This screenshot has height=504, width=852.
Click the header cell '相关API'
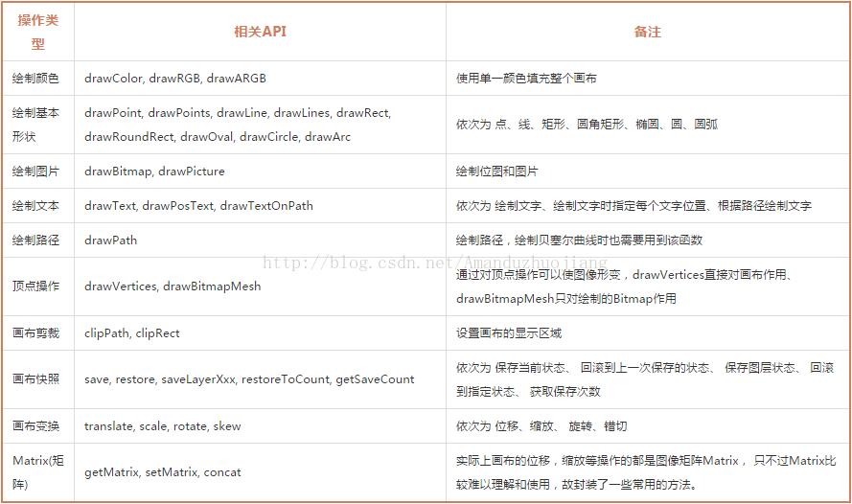[260, 32]
